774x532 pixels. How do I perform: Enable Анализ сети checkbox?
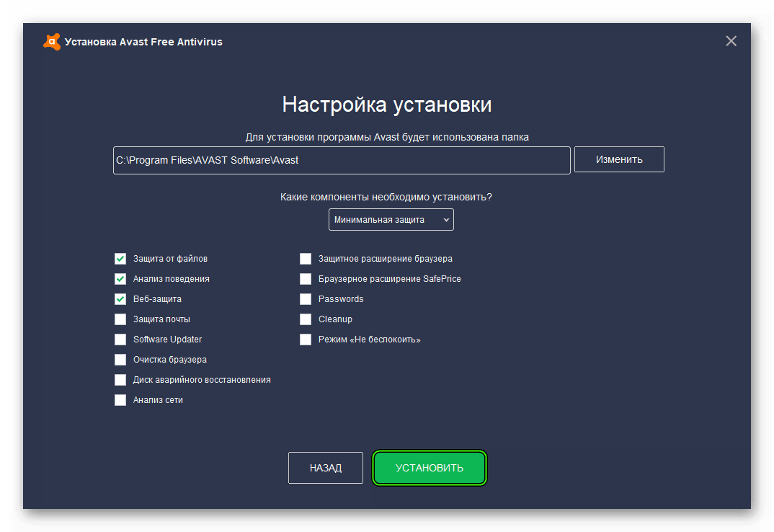120,400
